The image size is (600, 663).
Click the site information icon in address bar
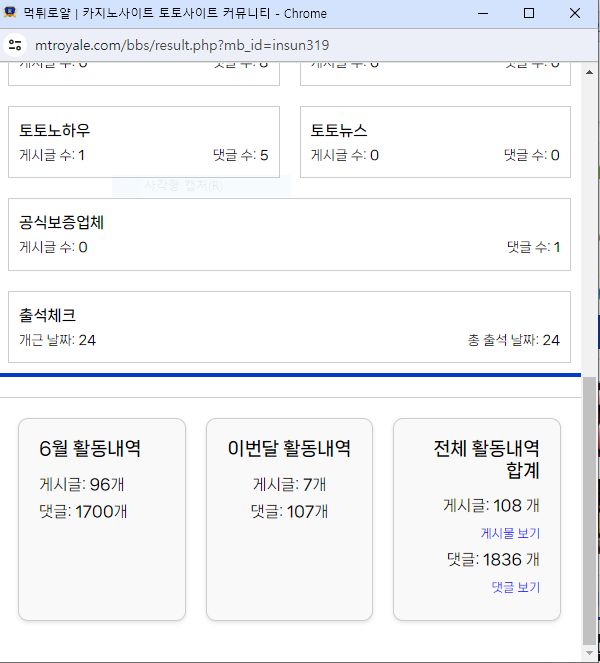pyautogui.click(x=15, y=45)
